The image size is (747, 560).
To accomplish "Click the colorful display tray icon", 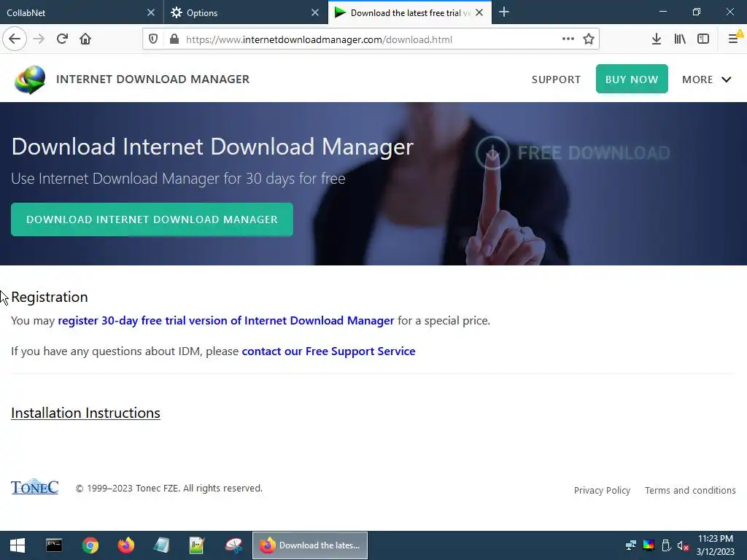I will pyautogui.click(x=649, y=545).
